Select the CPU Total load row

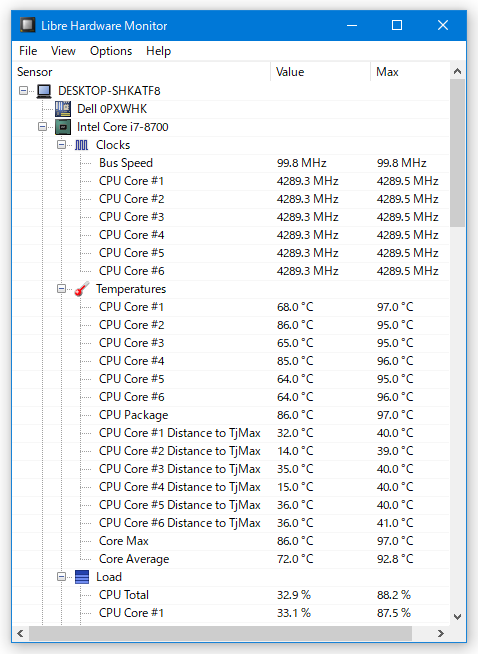tap(231, 595)
